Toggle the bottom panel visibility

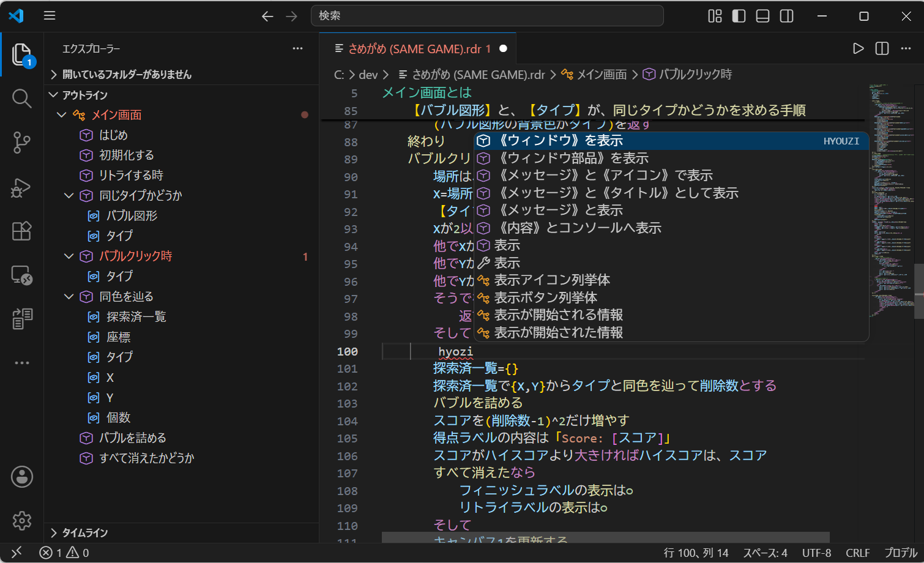click(762, 16)
